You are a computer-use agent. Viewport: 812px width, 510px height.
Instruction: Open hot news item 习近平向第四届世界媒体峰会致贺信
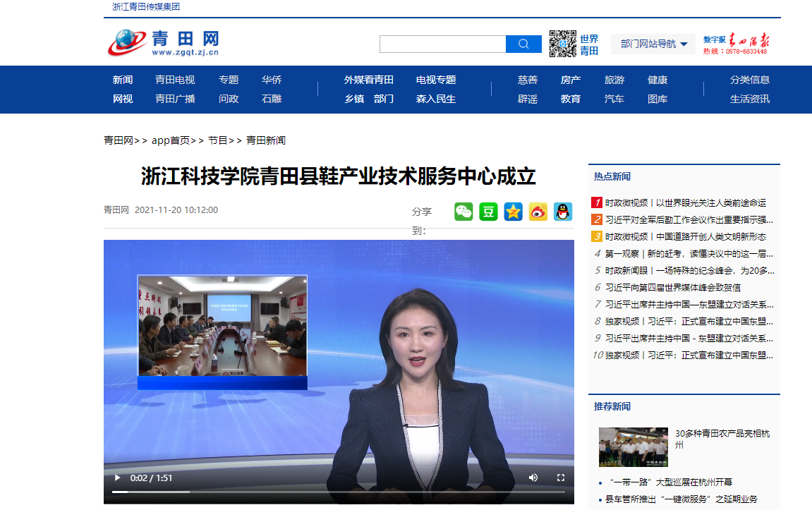click(672, 287)
